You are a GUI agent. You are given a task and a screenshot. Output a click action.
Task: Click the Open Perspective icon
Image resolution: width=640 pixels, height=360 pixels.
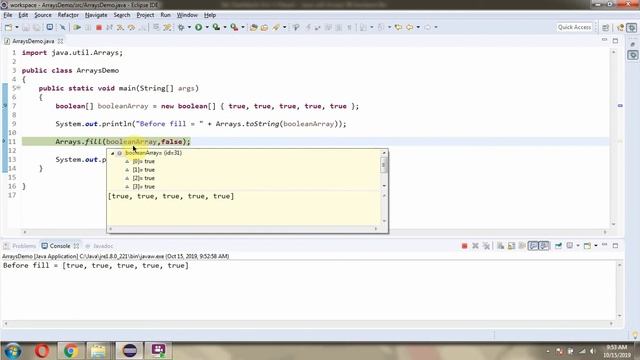coord(606,27)
